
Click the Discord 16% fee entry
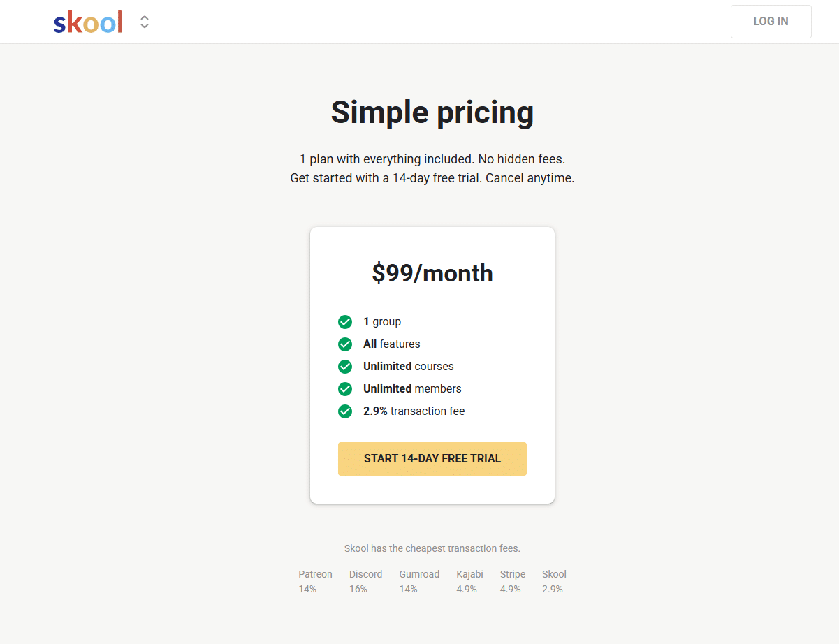click(365, 581)
